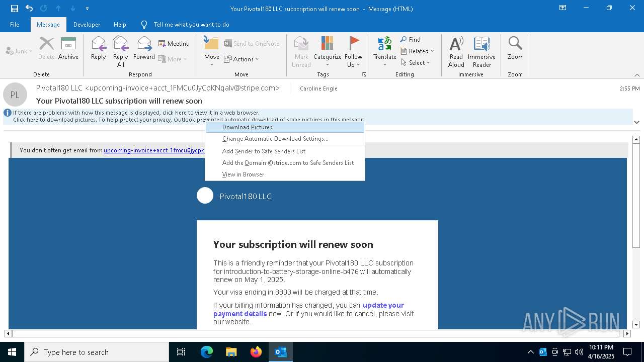Delete the message

[x=46, y=48]
